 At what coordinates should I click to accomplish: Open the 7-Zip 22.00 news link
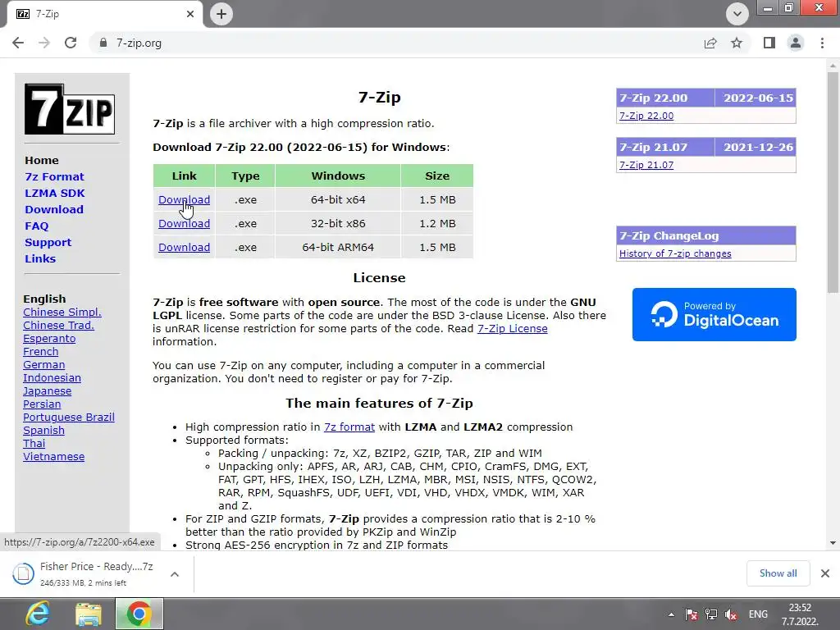[x=646, y=115]
